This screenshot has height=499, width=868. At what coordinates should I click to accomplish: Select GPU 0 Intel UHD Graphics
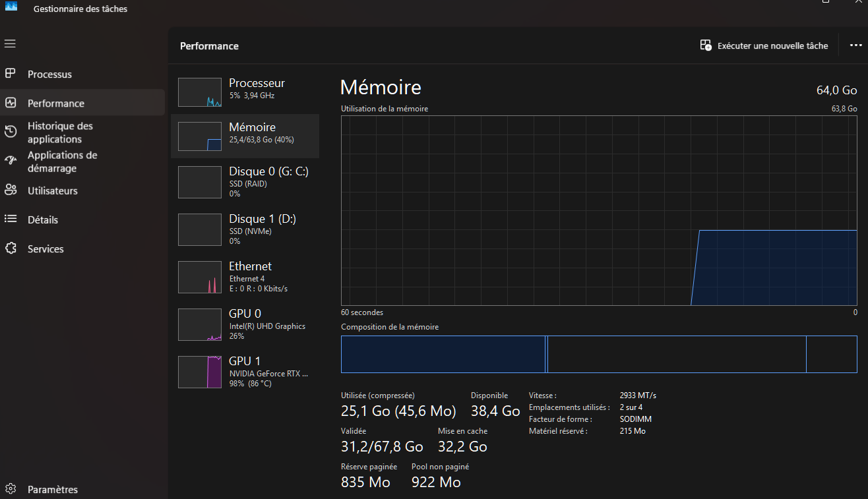[245, 324]
